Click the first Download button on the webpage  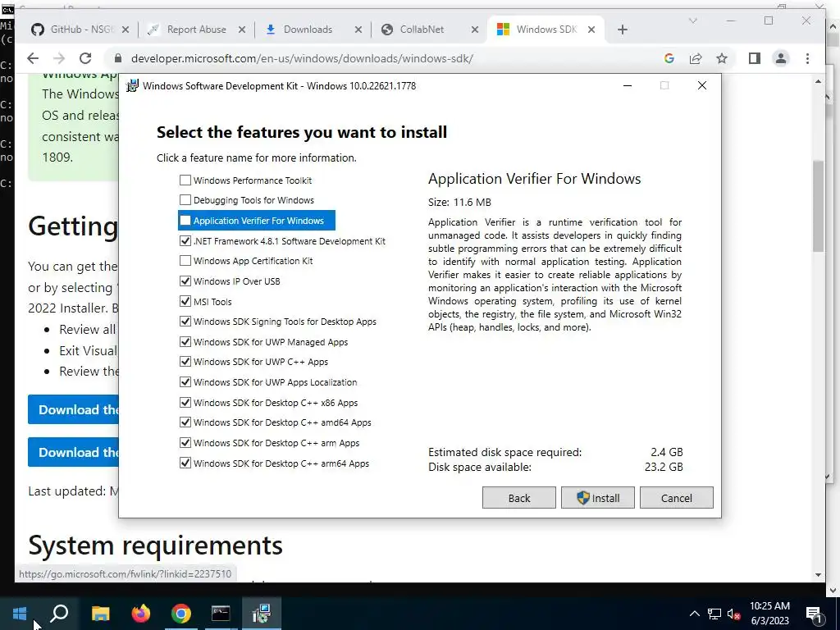(x=73, y=410)
